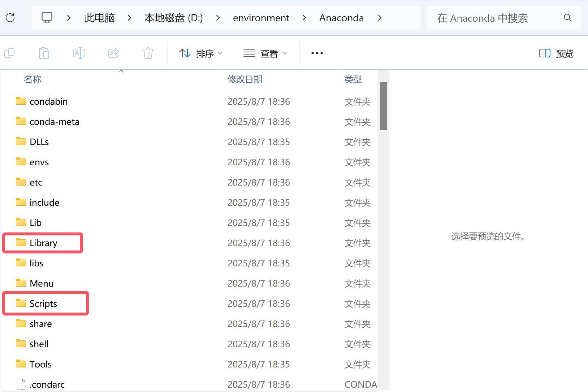Click the delete icon in the toolbar

tap(148, 53)
